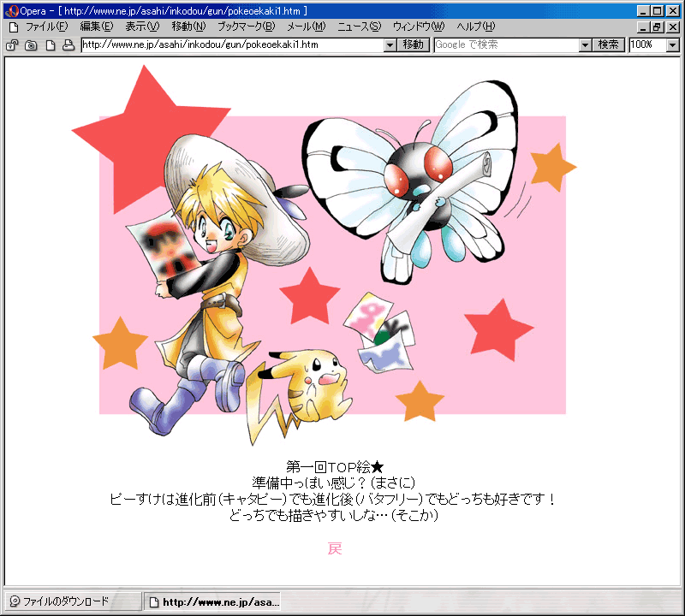Minimize the inner document window
The height and width of the screenshot is (616, 685).
click(x=643, y=27)
